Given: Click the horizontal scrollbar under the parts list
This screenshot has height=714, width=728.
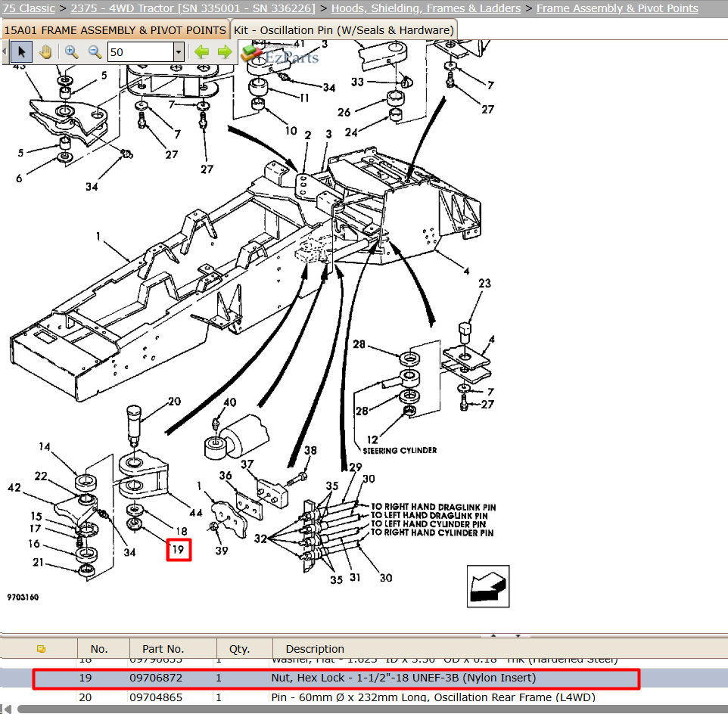Looking at the screenshot, I should 372,709.
